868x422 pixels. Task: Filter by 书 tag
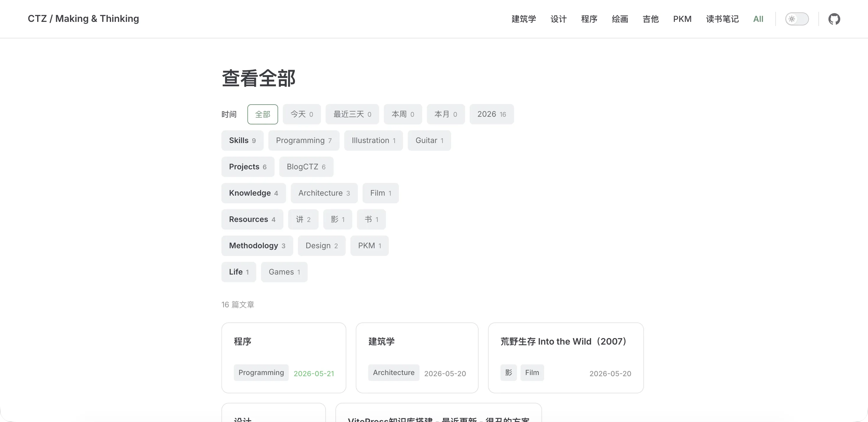[x=371, y=220]
